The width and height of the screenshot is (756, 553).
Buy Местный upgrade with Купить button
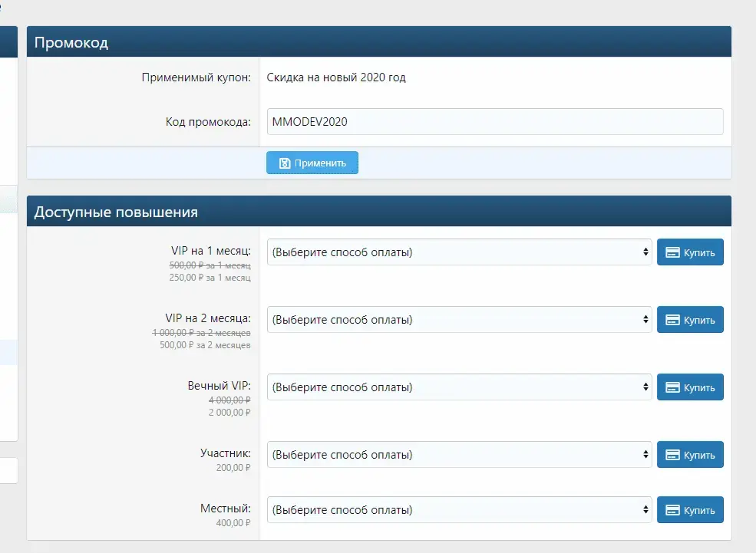coord(690,509)
